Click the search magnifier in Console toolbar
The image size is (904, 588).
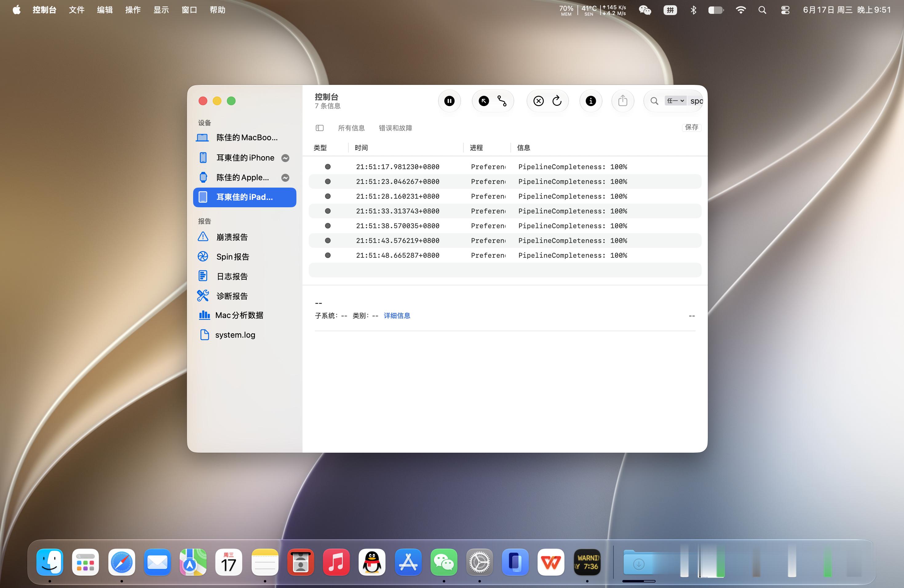pos(654,101)
